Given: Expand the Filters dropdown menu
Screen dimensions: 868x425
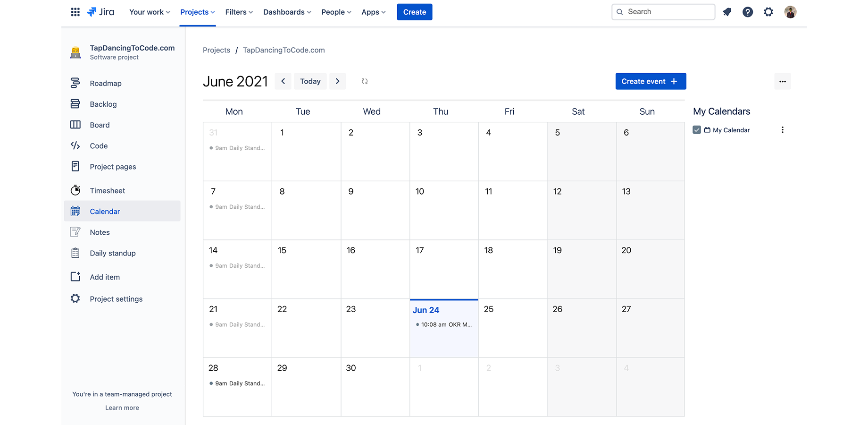Looking at the screenshot, I should 239,12.
